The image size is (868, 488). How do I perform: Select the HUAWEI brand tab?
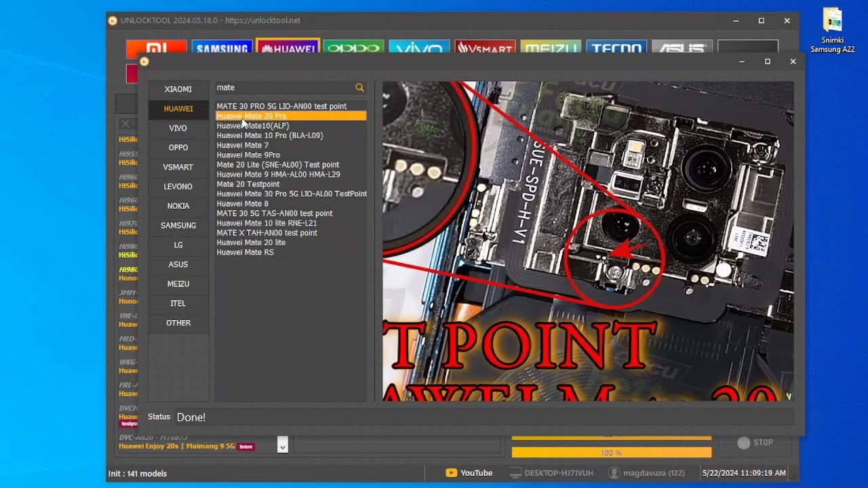pyautogui.click(x=178, y=109)
